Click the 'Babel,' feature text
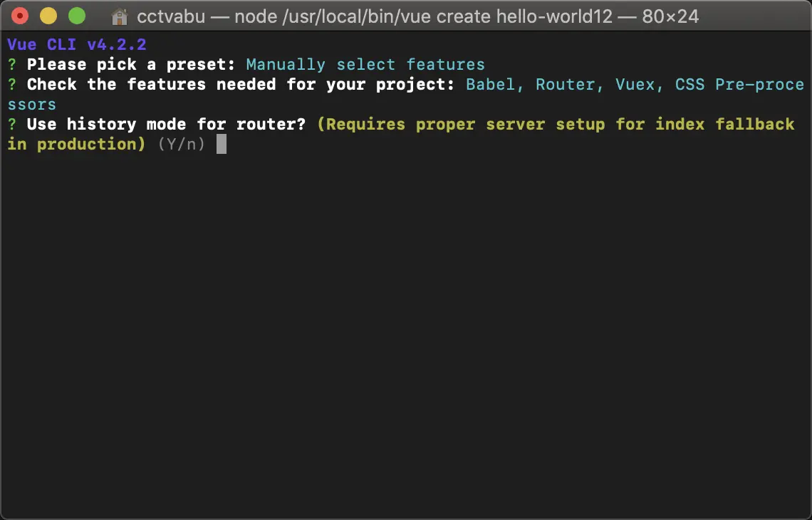The height and width of the screenshot is (520, 812). (x=494, y=85)
